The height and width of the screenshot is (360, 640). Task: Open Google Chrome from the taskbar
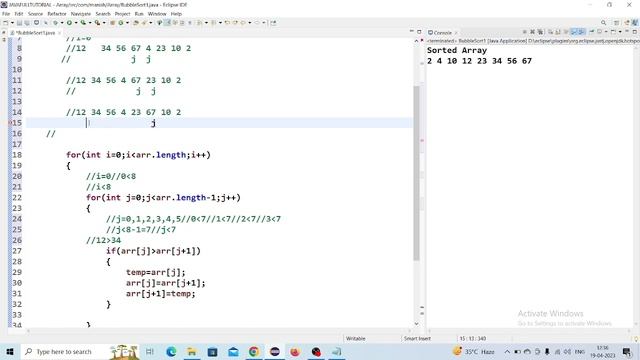(253, 351)
